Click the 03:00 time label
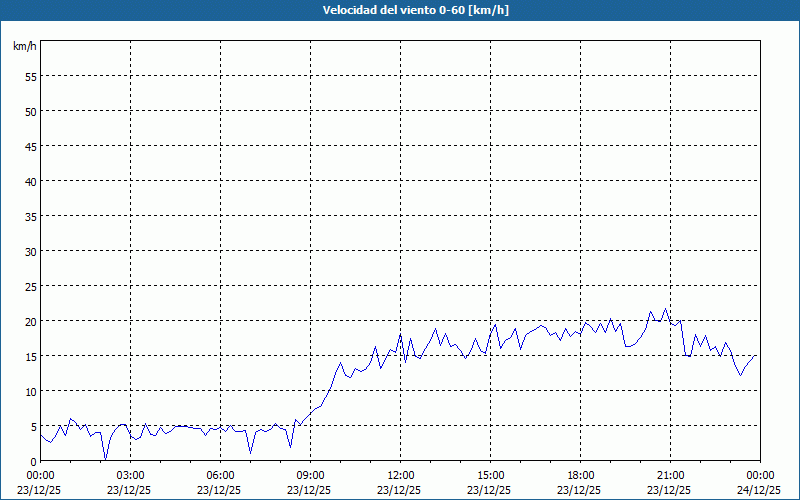This screenshot has width=800, height=500. (131, 475)
